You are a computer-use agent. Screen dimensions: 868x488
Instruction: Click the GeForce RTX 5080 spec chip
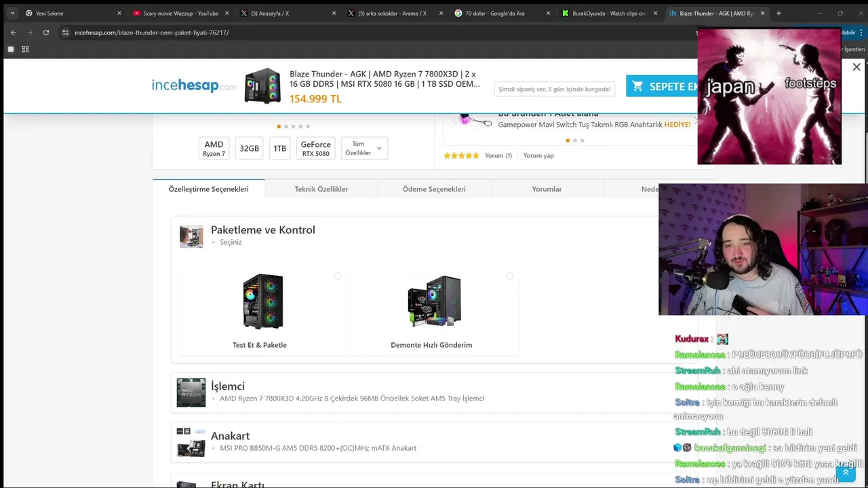316,148
